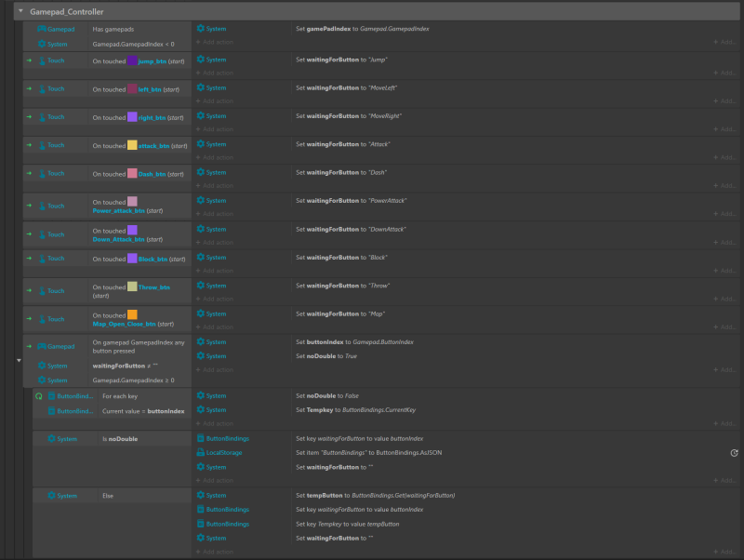Image resolution: width=744 pixels, height=560 pixels.
Task: Select the 'Is noDouble' condition
Action: [123, 438]
